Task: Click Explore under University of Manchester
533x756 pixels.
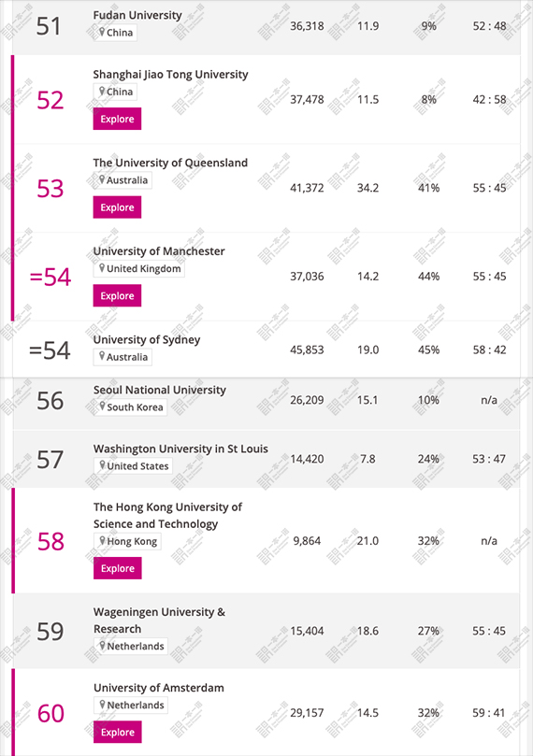Action: [x=117, y=295]
